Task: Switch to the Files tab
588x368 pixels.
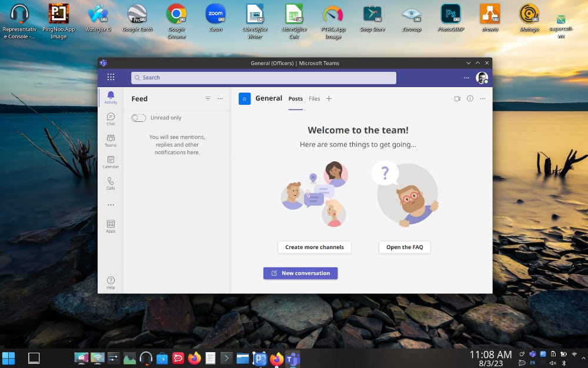Action: (x=315, y=99)
